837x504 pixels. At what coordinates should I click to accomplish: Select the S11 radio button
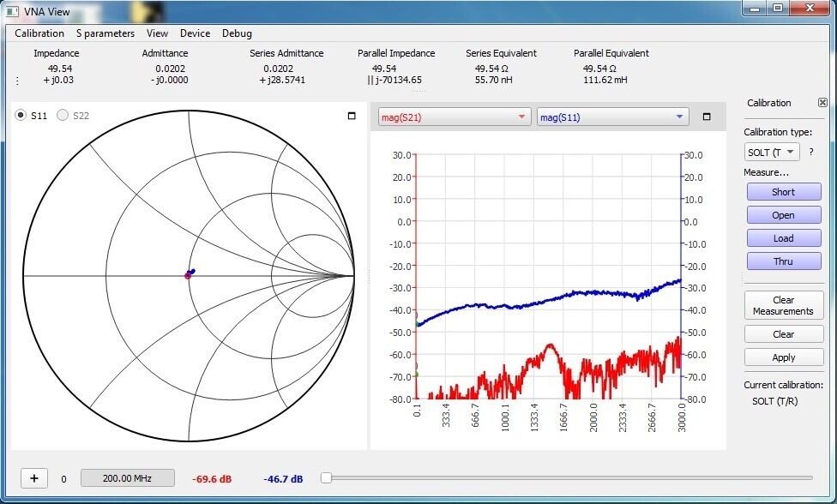(x=21, y=115)
